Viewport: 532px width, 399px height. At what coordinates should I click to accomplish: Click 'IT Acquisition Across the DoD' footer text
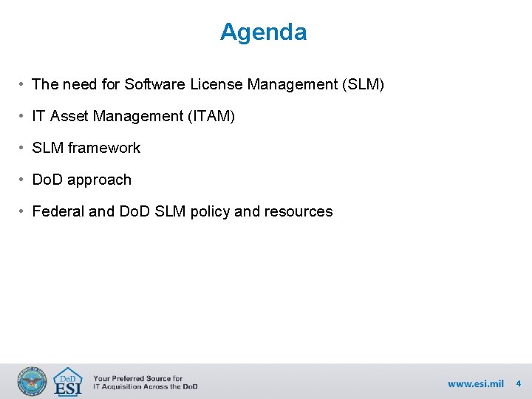coord(146,386)
